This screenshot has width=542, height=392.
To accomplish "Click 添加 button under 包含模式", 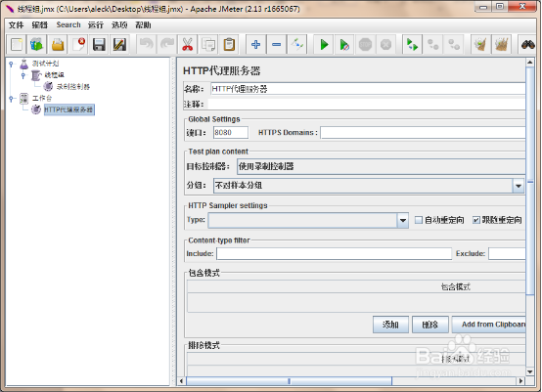I will (390, 325).
